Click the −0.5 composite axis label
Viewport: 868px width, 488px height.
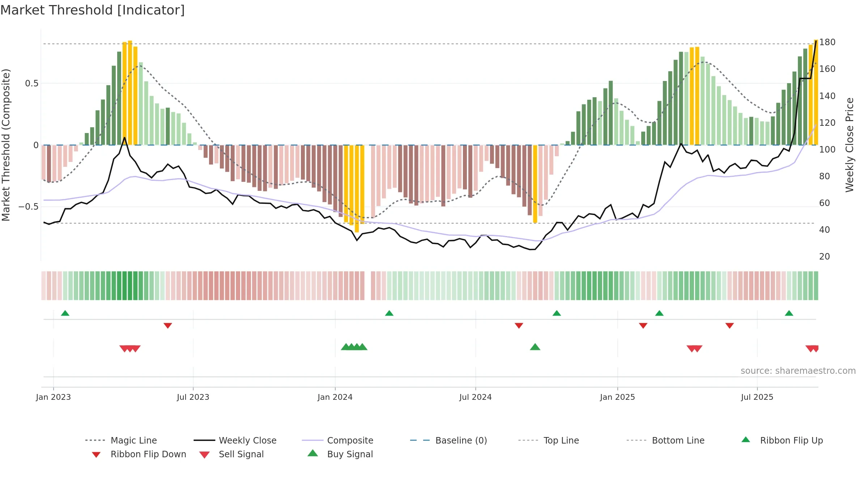pos(29,207)
